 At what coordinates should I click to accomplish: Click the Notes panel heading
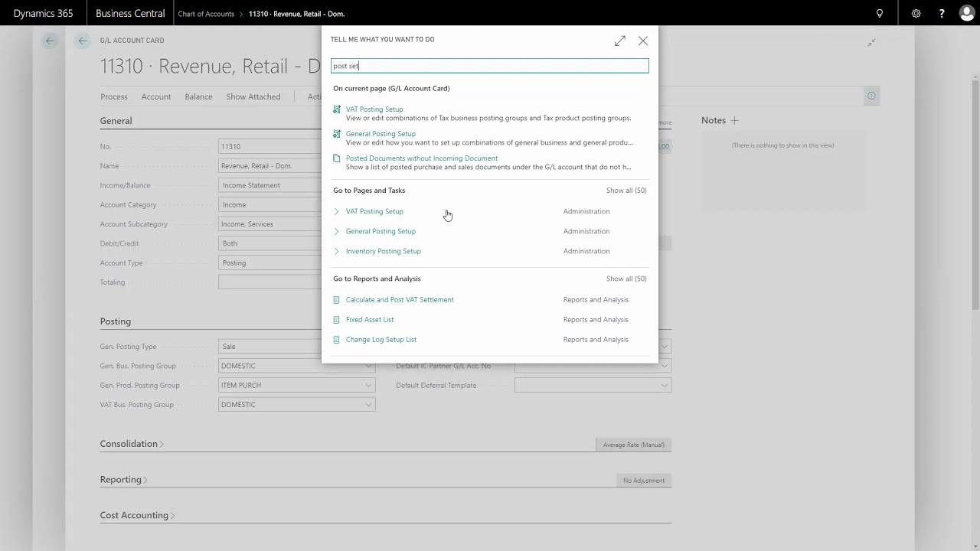[714, 120]
